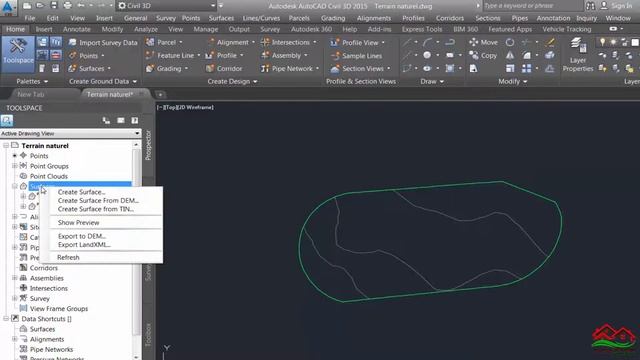
Task: Click the Section Views icon
Action: pyautogui.click(x=335, y=69)
